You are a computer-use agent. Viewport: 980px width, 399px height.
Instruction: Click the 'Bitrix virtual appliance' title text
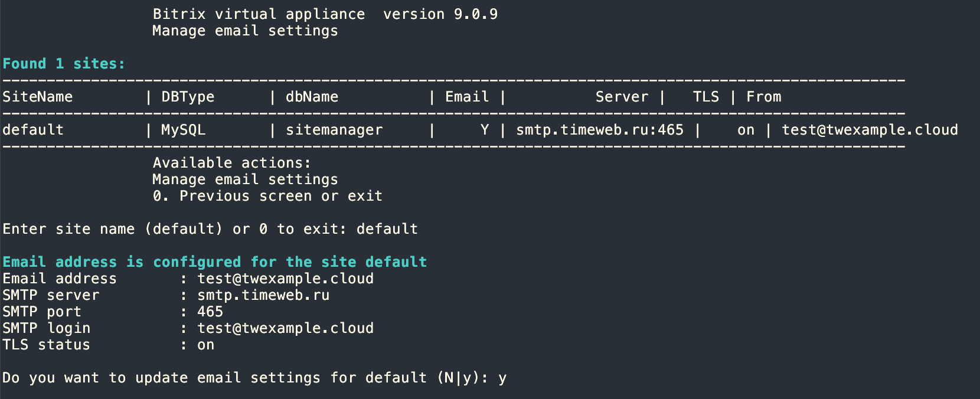(x=259, y=14)
